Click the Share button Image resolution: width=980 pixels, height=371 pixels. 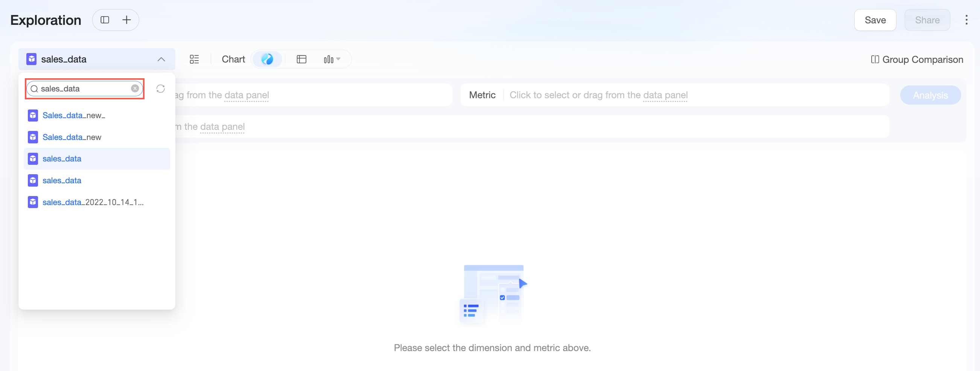[927, 20]
